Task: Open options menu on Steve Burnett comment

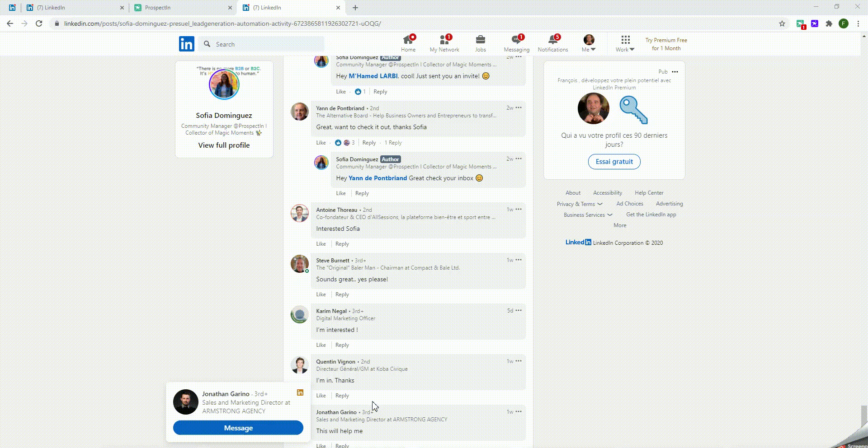Action: pyautogui.click(x=519, y=260)
